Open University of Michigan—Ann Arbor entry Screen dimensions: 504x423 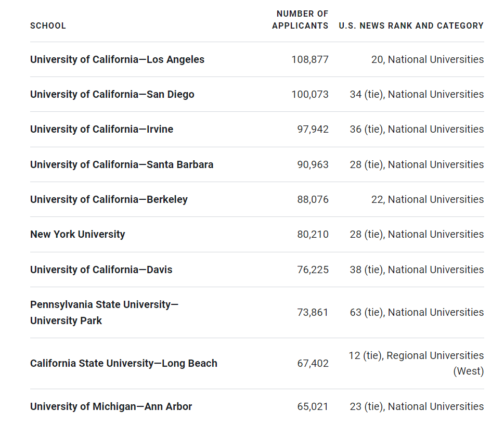111,406
